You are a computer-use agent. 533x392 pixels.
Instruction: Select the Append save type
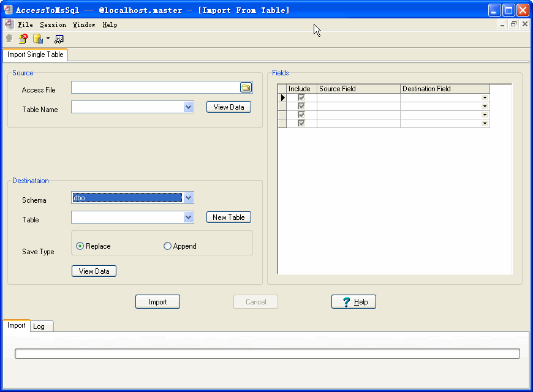168,246
